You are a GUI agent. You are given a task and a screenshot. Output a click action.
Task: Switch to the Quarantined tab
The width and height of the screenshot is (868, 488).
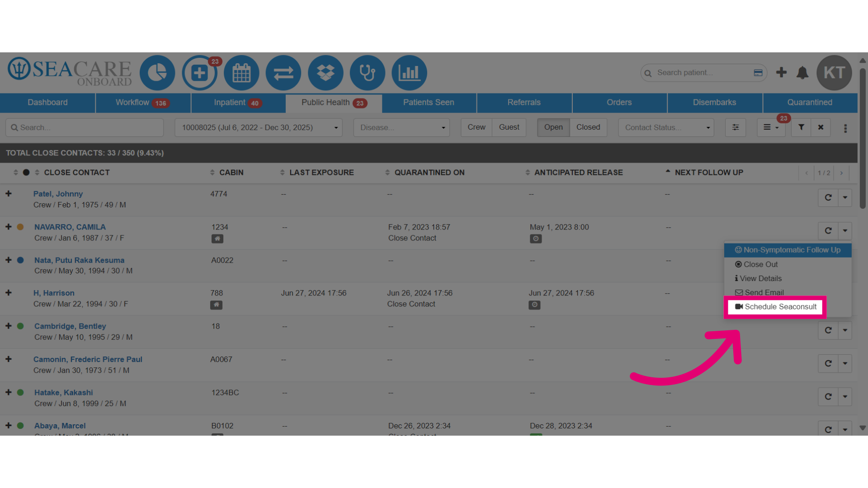click(810, 103)
